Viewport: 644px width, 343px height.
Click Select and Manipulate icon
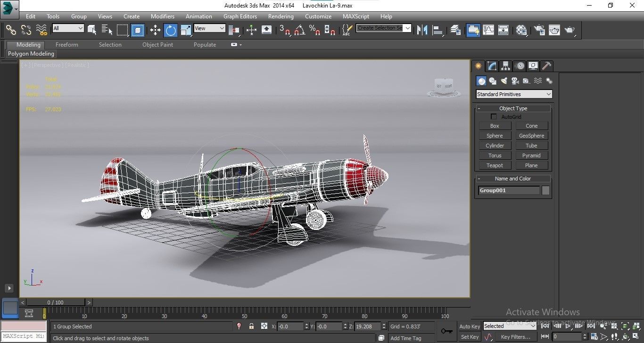point(251,30)
